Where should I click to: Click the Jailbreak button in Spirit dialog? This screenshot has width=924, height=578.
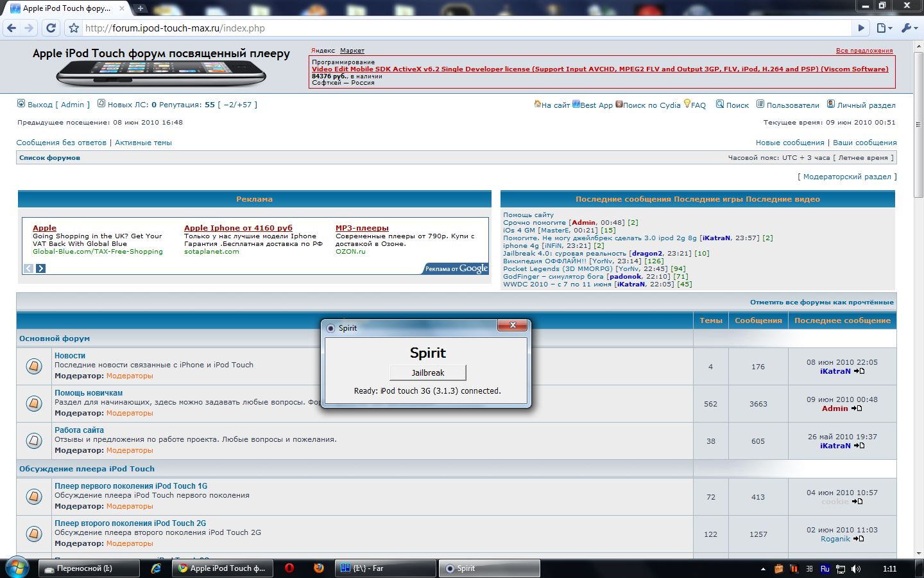coord(427,372)
